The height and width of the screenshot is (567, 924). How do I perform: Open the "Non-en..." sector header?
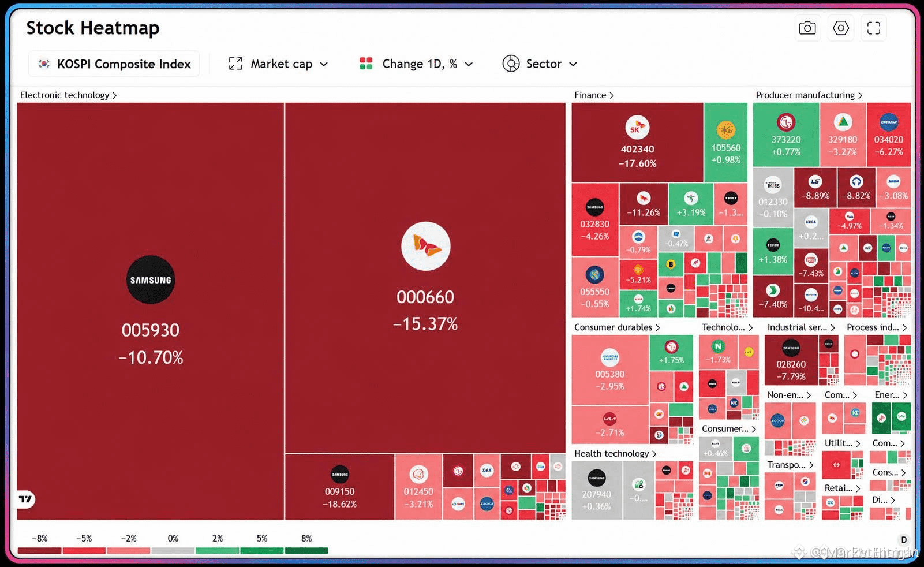coord(789,395)
